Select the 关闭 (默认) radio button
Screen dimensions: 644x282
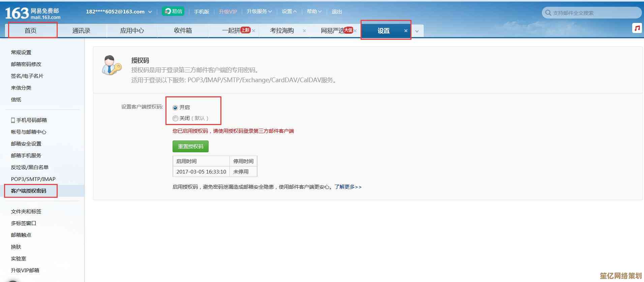[x=175, y=118]
